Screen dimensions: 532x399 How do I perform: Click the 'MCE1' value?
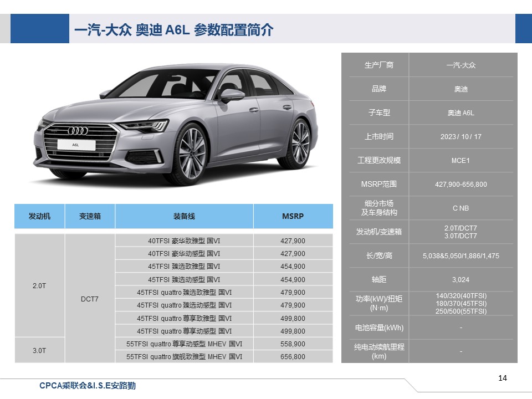(461, 161)
